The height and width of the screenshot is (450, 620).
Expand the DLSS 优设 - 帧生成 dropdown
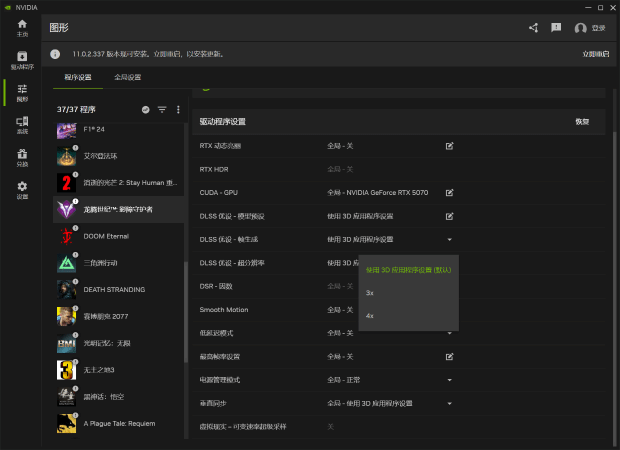point(450,240)
